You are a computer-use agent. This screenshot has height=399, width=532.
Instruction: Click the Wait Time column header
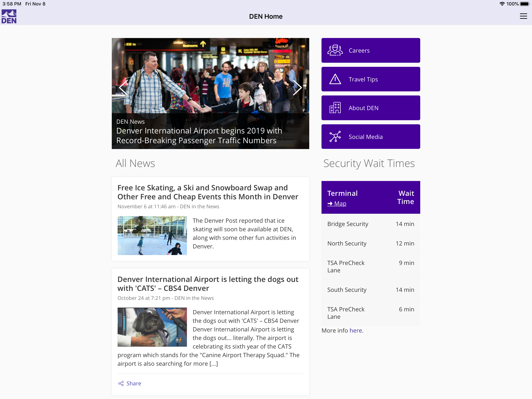(x=405, y=197)
